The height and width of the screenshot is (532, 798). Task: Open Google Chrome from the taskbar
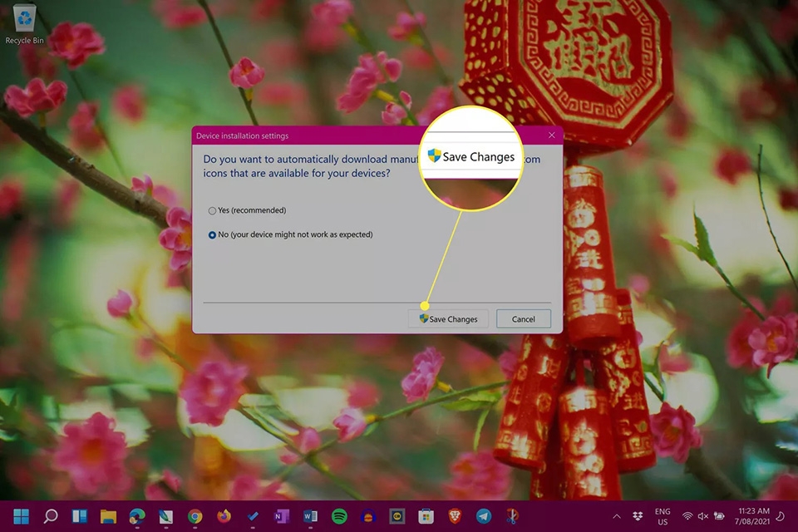194,515
